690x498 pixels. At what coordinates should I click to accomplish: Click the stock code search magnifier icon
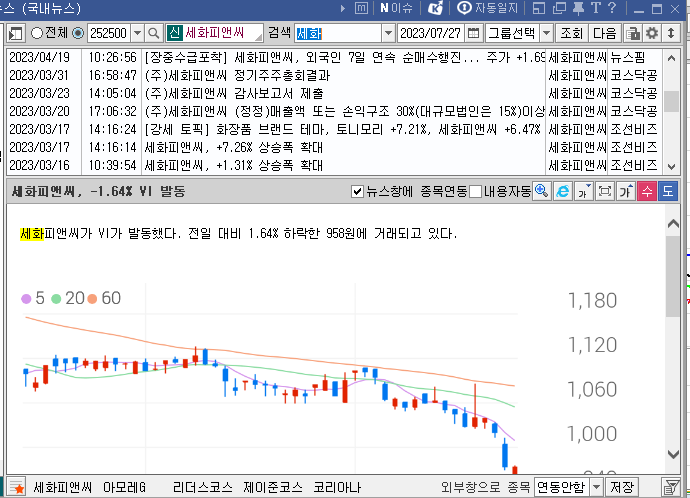pyautogui.click(x=154, y=33)
